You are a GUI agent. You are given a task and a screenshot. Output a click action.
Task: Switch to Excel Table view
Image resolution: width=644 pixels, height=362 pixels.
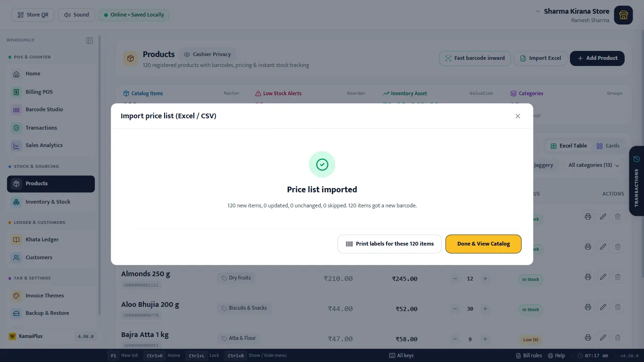tap(569, 146)
